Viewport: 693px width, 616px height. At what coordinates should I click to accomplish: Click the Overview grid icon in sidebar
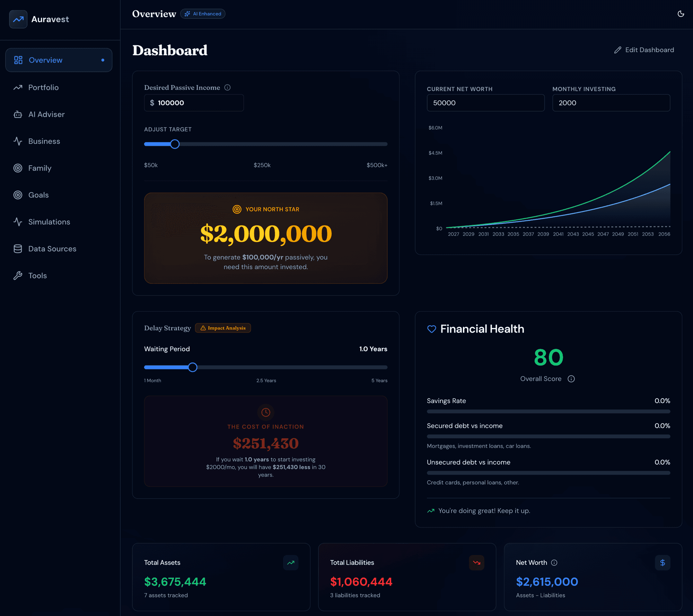18,60
